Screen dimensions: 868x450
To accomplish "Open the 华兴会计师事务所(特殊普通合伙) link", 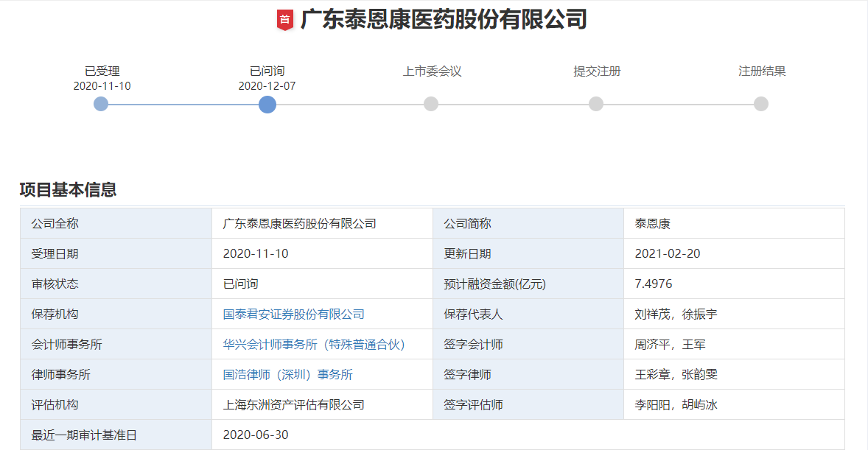I will 314,344.
